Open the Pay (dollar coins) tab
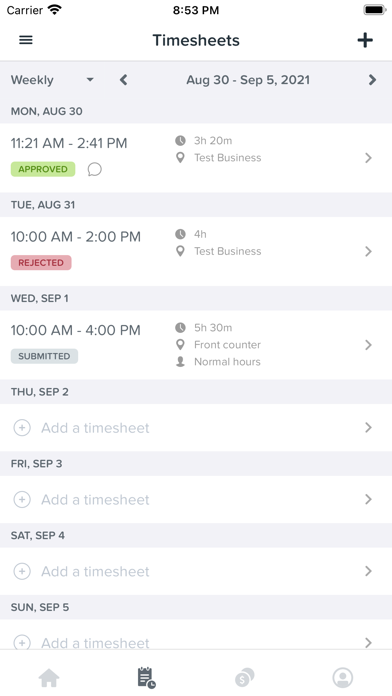 point(245,678)
